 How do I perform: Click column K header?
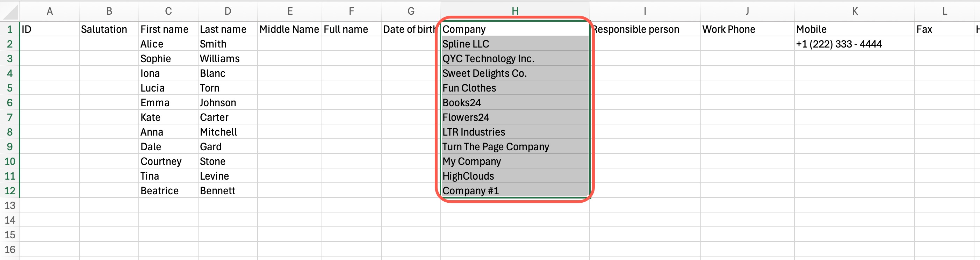855,11
